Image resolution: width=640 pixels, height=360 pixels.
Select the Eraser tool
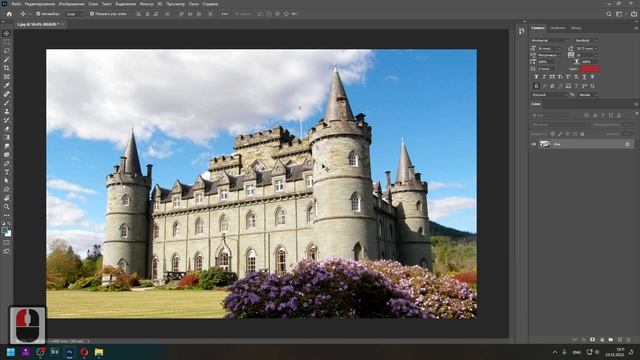click(x=7, y=129)
